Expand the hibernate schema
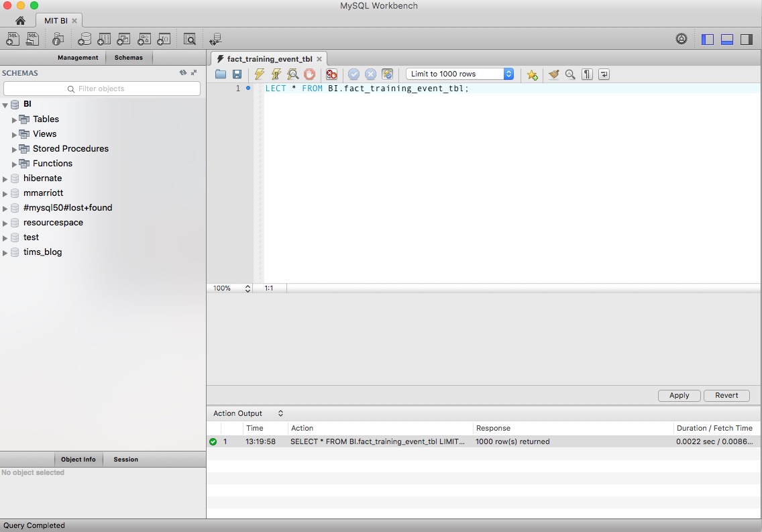The image size is (762, 532). [5, 178]
